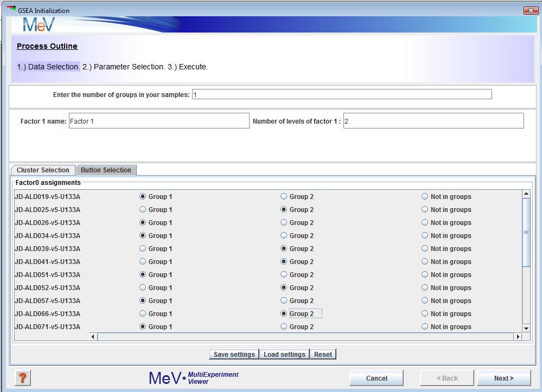Image resolution: width=542 pixels, height=392 pixels.
Task: Click the red question mark help icon
Action: (22, 378)
